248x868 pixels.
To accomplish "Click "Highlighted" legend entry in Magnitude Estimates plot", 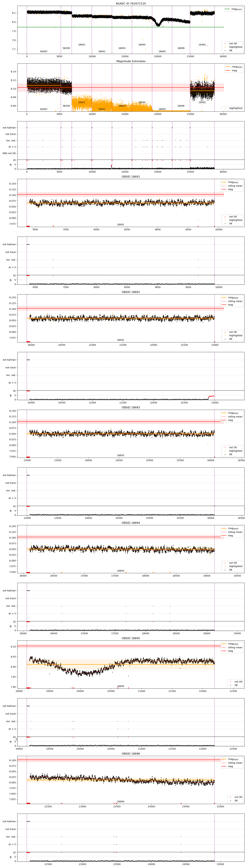I will [x=232, y=108].
